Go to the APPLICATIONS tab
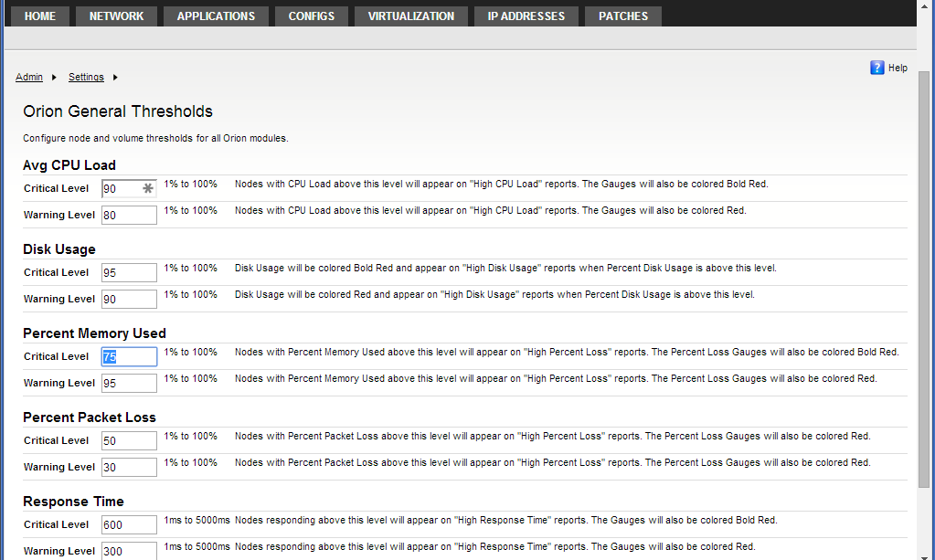The width and height of the screenshot is (935, 560). click(216, 16)
